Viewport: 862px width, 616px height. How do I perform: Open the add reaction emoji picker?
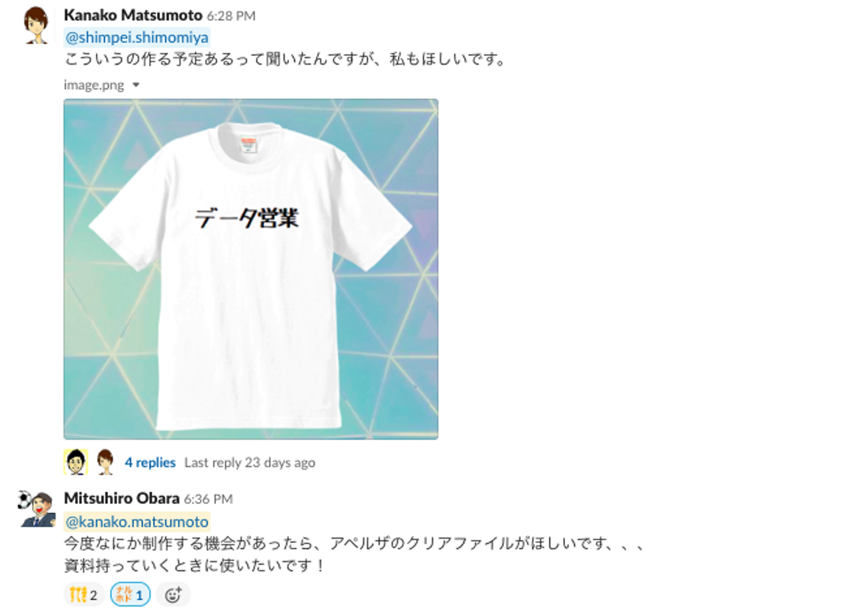point(173,595)
